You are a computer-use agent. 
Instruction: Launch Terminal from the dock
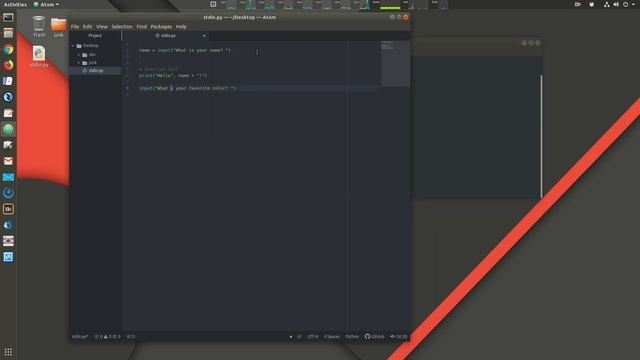click(8, 18)
